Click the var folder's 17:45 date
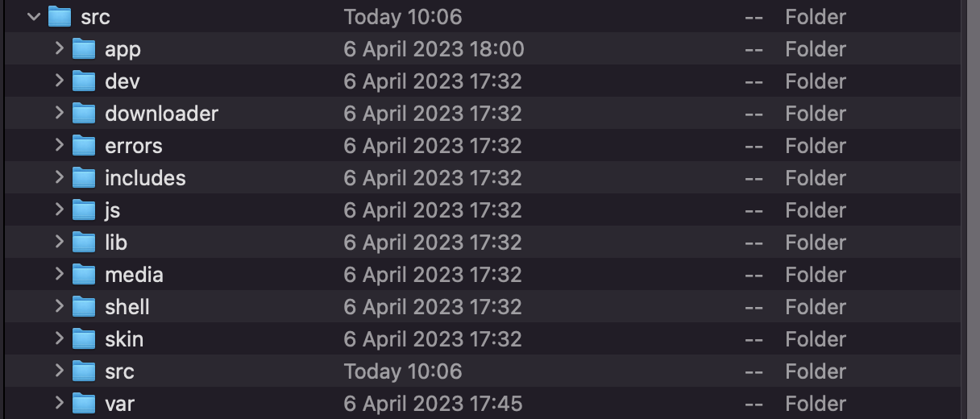The image size is (980, 419). click(433, 404)
